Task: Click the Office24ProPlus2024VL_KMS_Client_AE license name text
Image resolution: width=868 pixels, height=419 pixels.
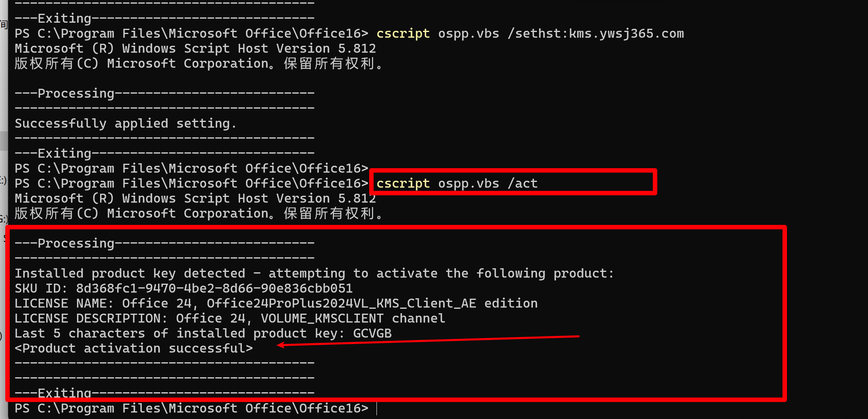Action: click(341, 304)
